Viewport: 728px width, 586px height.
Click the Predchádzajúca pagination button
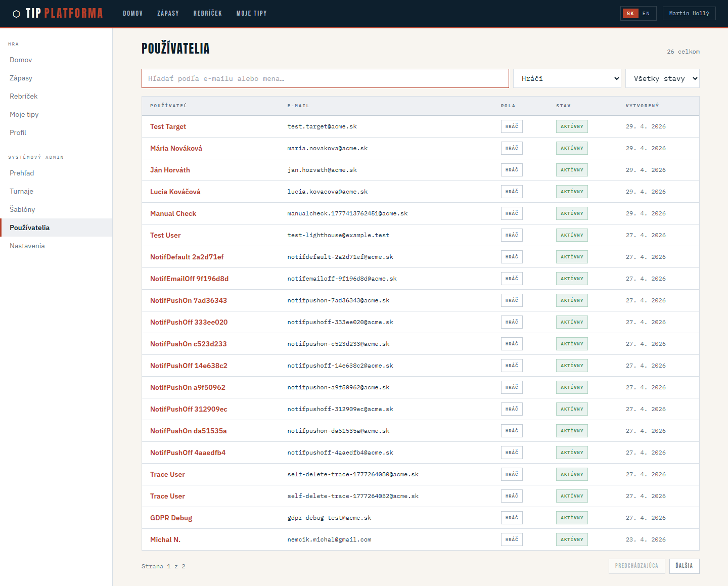[x=636, y=566]
